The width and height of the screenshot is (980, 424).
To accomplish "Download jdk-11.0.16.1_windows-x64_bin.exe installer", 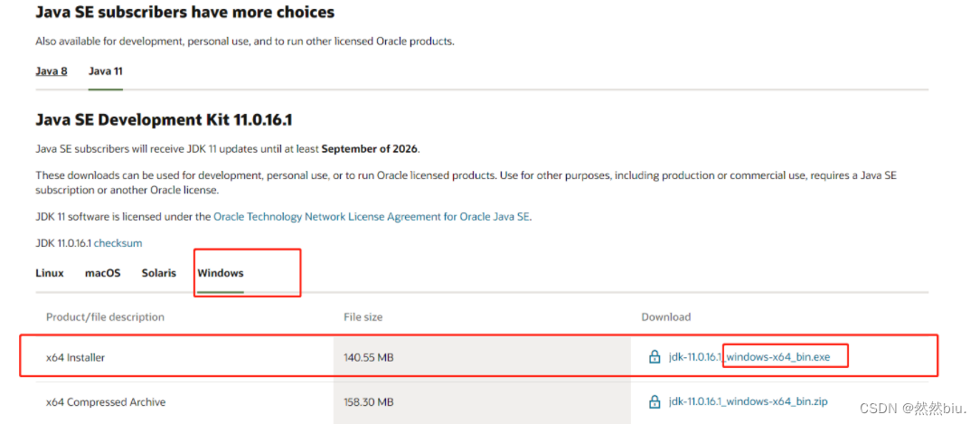I will click(x=749, y=357).
